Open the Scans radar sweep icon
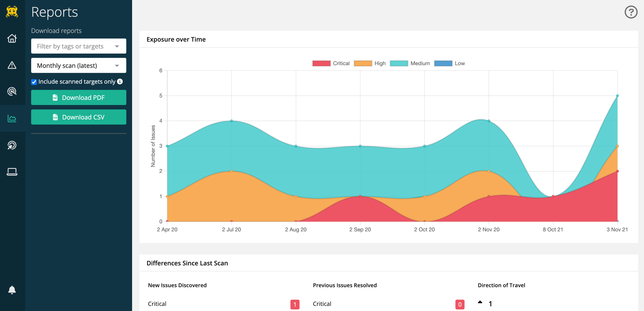 [x=12, y=145]
